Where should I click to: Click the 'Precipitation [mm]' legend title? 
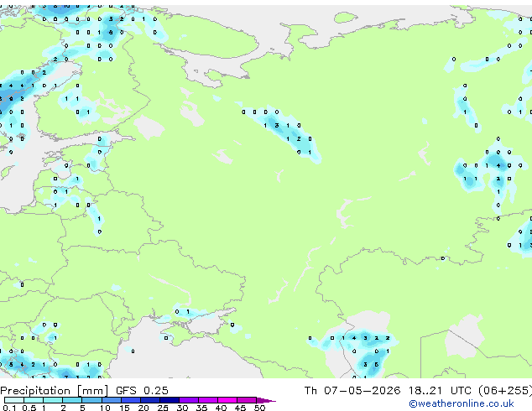[54, 391]
